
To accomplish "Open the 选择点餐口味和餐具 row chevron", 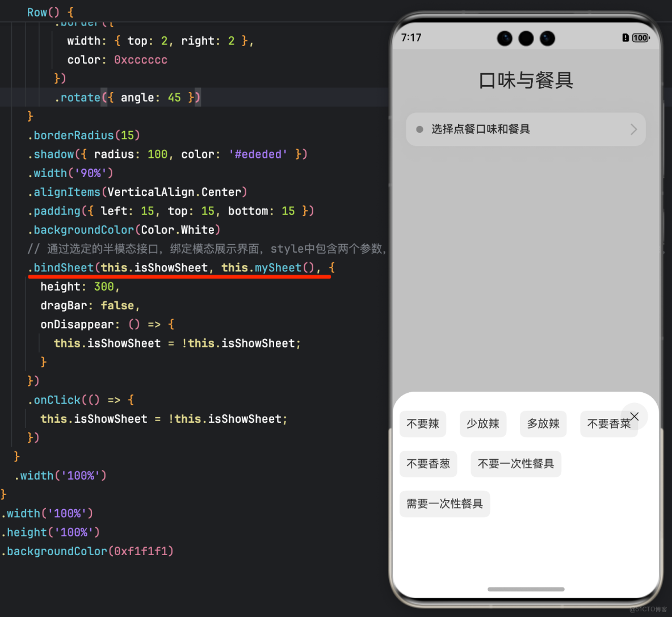I will [x=634, y=129].
